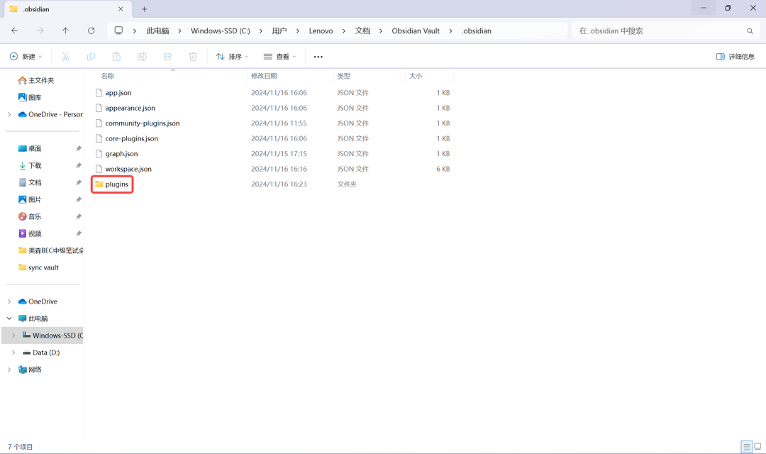Screen dimensions: 766x454
Task: Jump to 此电脑 in the breadcrumb
Action: (x=157, y=31)
